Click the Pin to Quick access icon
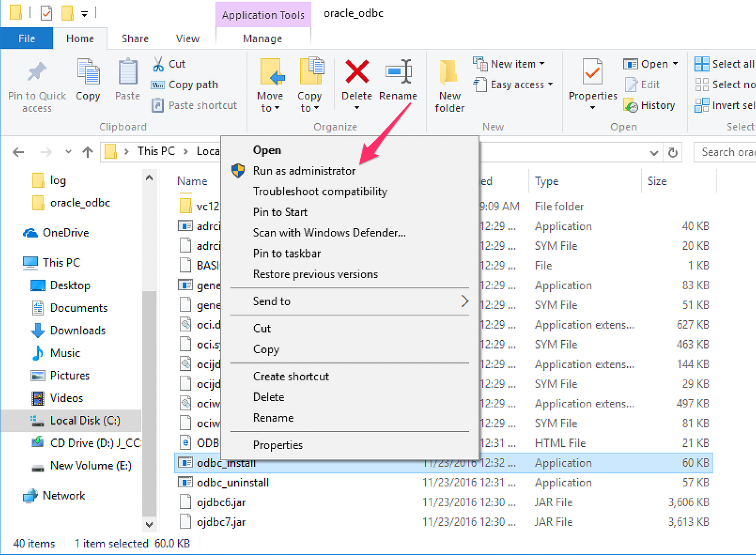The height and width of the screenshot is (555, 756). (x=37, y=72)
